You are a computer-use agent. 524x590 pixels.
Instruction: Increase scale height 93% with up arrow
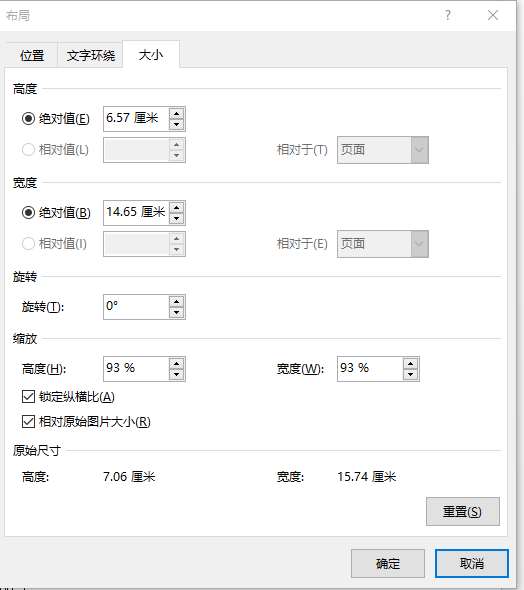(x=176, y=363)
